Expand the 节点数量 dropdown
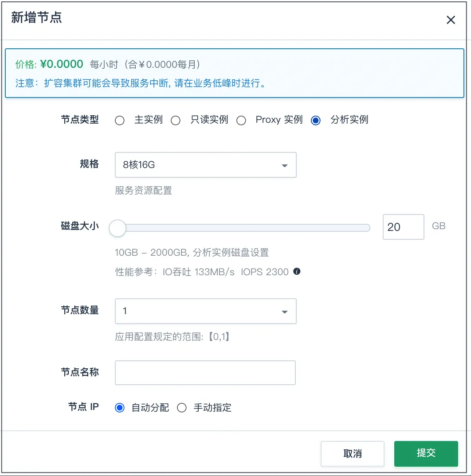This screenshot has height=476, width=471. click(206, 311)
